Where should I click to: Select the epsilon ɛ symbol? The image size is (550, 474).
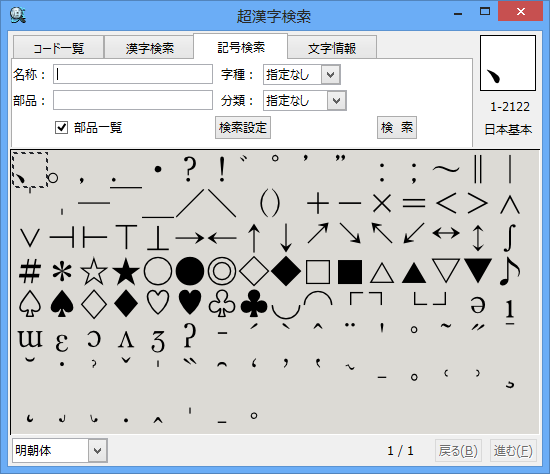click(x=62, y=342)
